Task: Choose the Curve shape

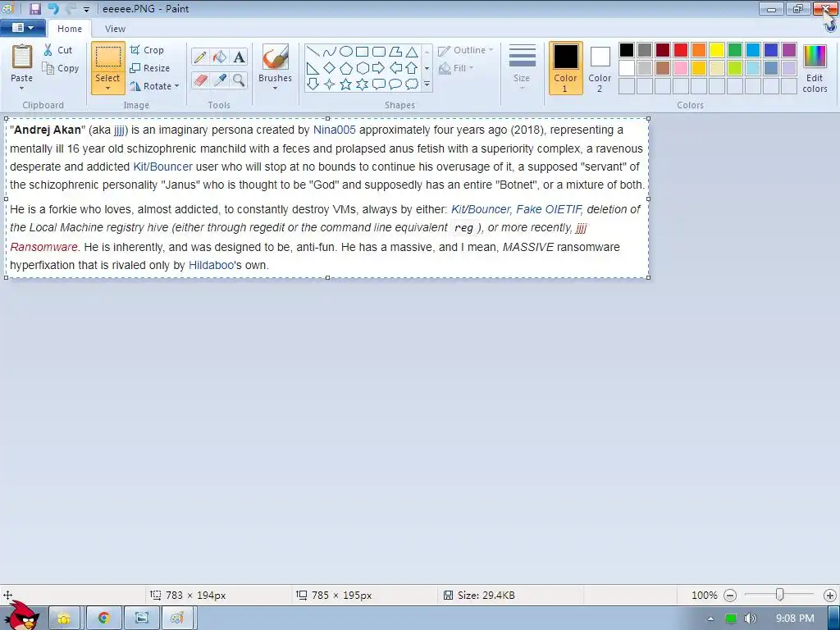Action: pyautogui.click(x=330, y=52)
